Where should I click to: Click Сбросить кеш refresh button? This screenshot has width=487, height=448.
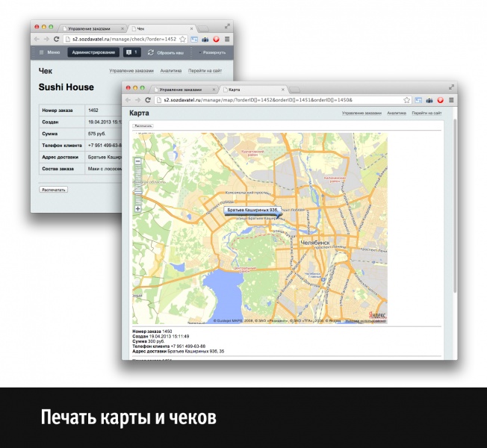tap(166, 52)
